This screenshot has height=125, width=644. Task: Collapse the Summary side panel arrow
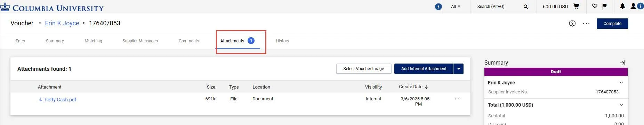pyautogui.click(x=622, y=63)
